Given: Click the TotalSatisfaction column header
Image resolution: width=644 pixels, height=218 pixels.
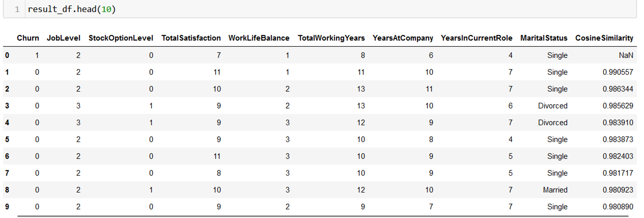Looking at the screenshot, I should (x=191, y=38).
